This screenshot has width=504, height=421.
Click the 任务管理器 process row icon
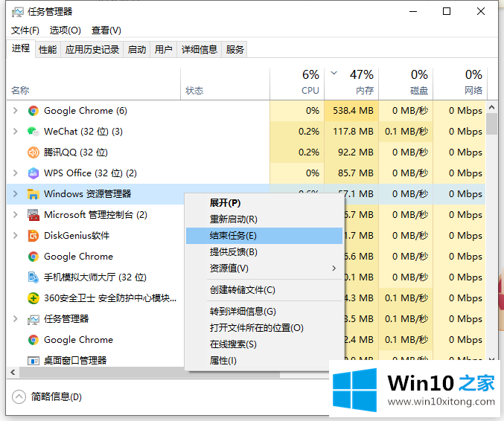[33, 319]
